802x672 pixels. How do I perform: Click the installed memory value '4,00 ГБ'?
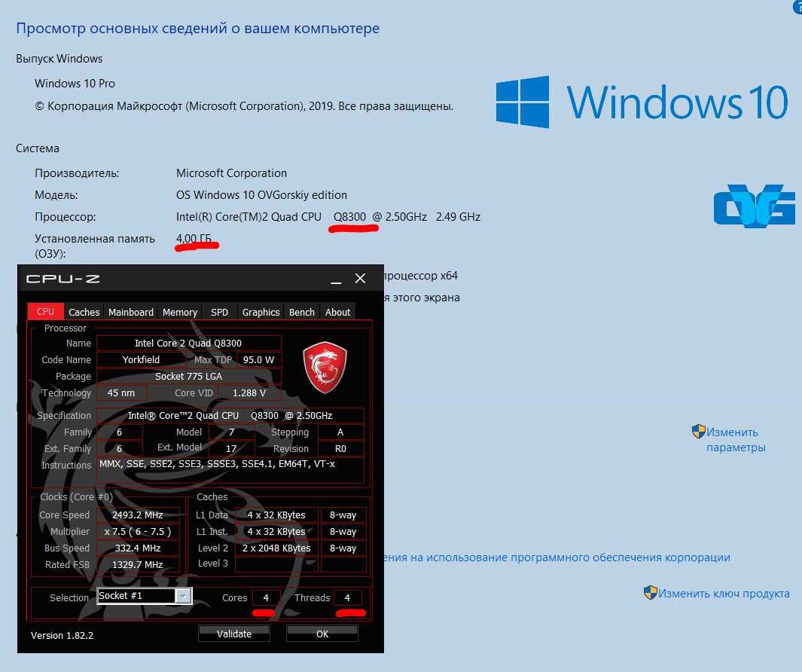pyautogui.click(x=194, y=239)
